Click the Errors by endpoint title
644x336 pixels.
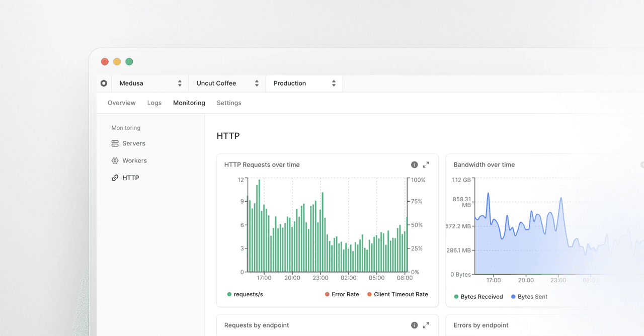pos(481,325)
